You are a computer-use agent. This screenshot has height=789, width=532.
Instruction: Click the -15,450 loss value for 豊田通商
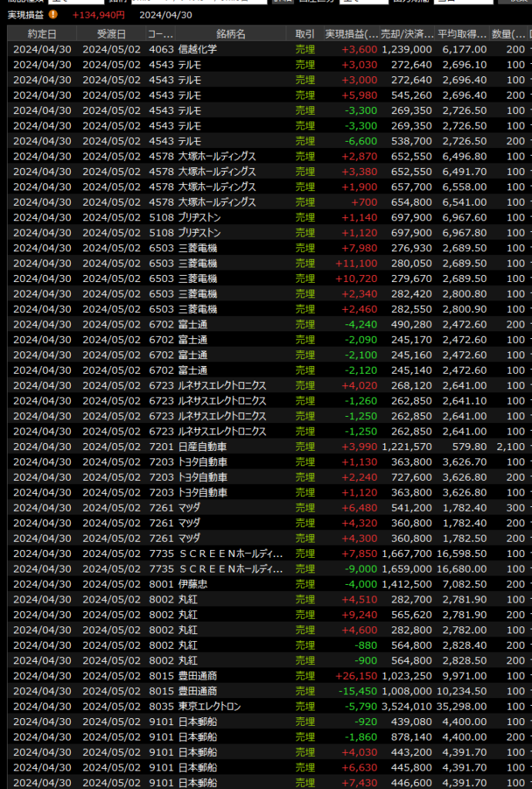(x=355, y=691)
